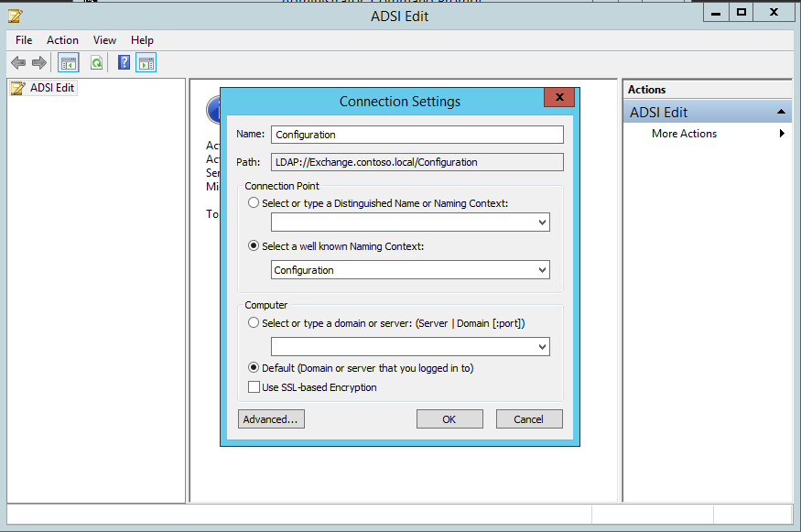Open the Action menu
This screenshot has width=801, height=532.
coord(62,40)
